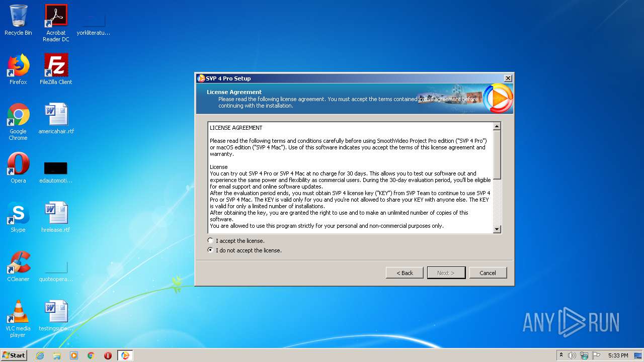Click the 'LICENSE AGREEMENT' text line
This screenshot has height=362, width=644.
(236, 128)
